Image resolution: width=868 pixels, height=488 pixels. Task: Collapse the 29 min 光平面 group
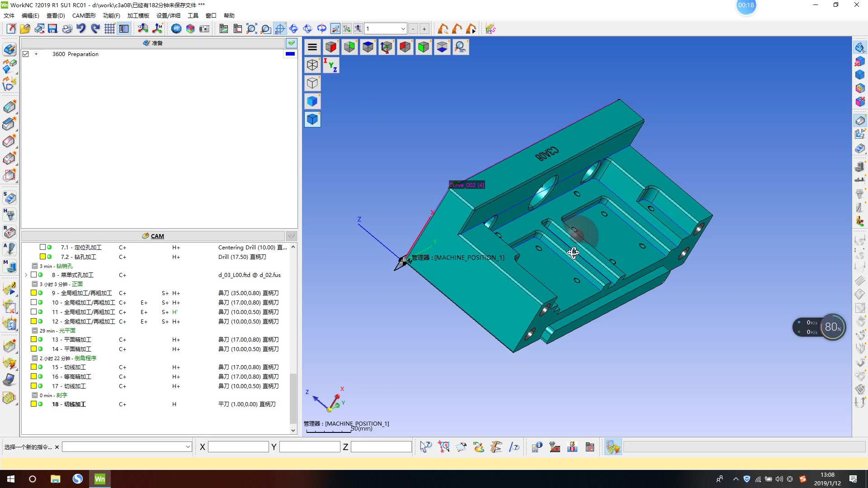(x=34, y=331)
